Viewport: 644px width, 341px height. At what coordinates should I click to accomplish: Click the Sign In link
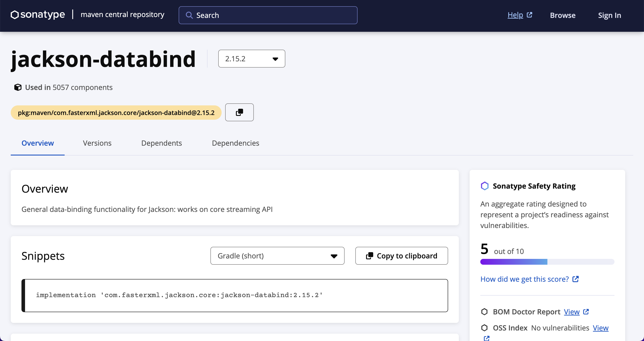(609, 15)
